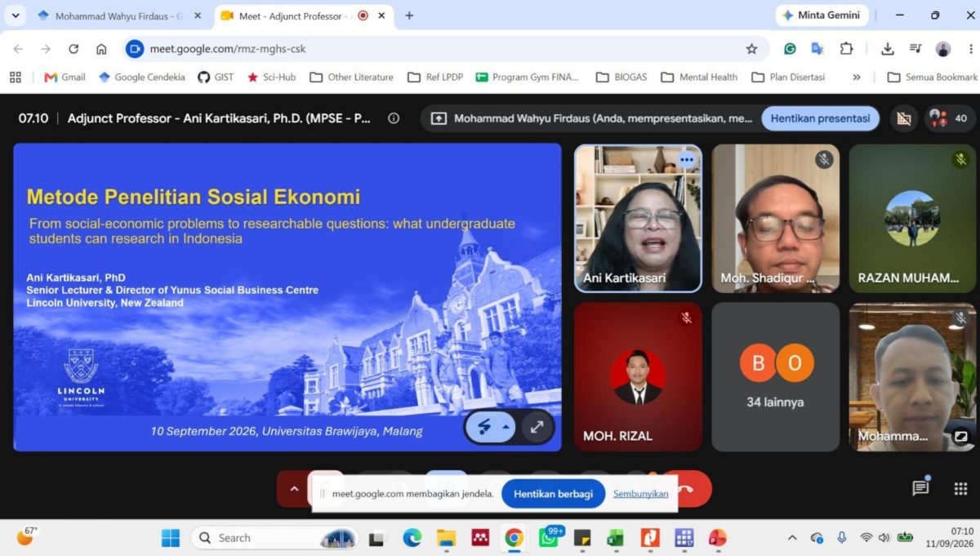Select Ani Kartikasari video tile
This screenshot has height=556, width=980.
click(x=638, y=219)
